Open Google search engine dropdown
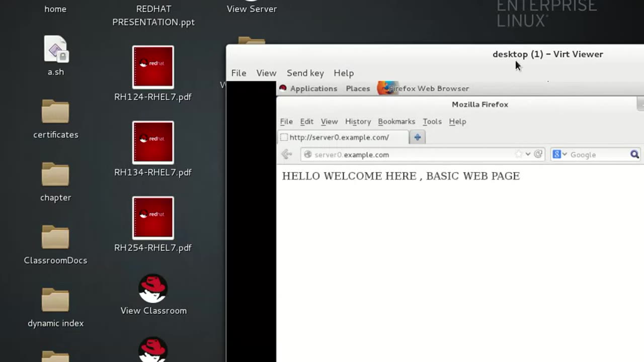 point(559,154)
